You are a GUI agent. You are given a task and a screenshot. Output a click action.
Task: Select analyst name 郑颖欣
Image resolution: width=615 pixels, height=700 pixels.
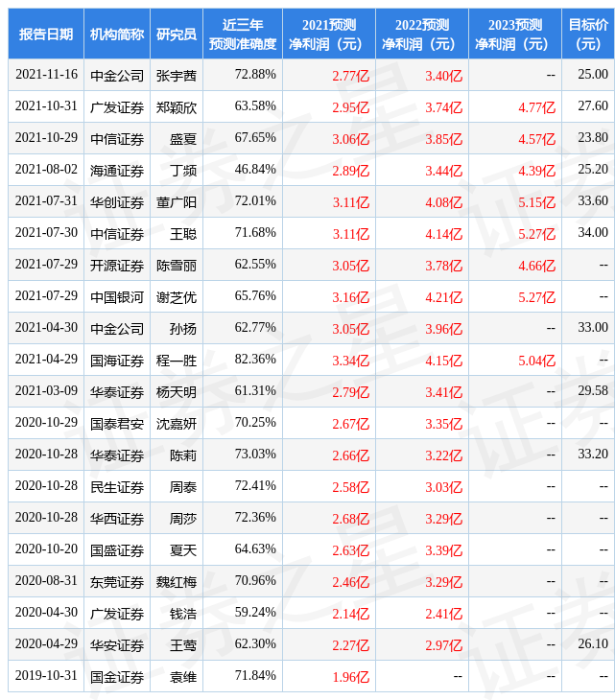click(x=177, y=107)
